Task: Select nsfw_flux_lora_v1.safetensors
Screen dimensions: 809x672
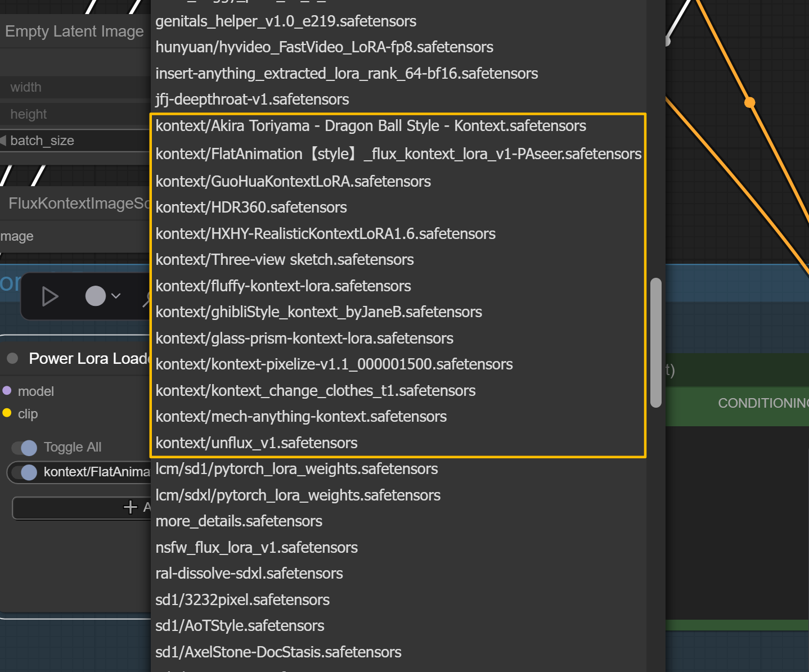Action: point(398,548)
